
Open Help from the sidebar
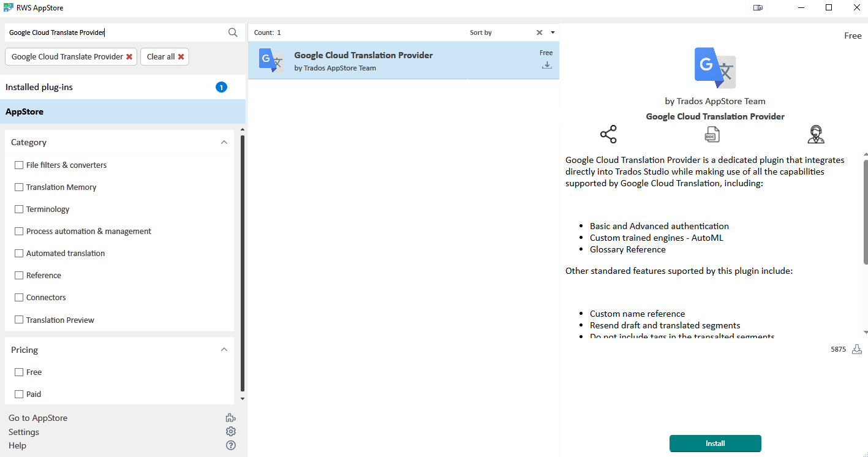click(x=17, y=445)
